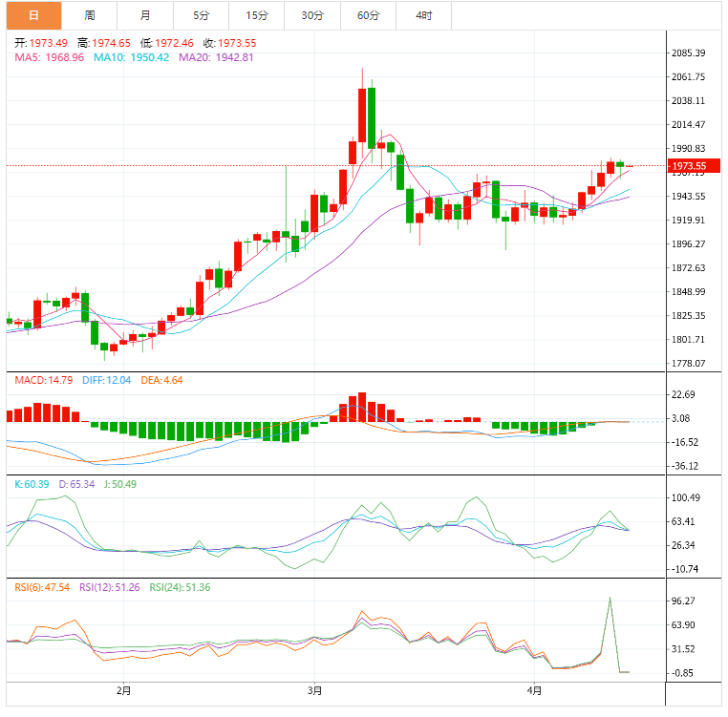
Task: Click the opening price 开: 1973.49
Action: pos(41,43)
